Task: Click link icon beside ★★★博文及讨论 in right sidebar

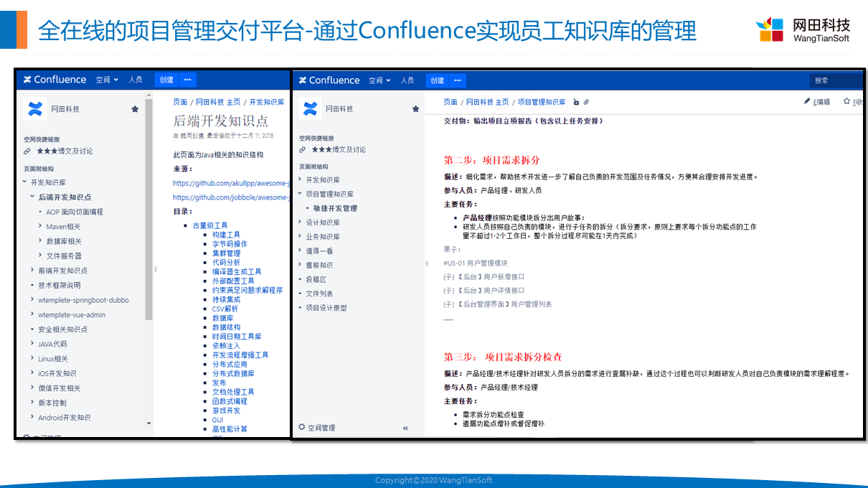Action: click(303, 150)
